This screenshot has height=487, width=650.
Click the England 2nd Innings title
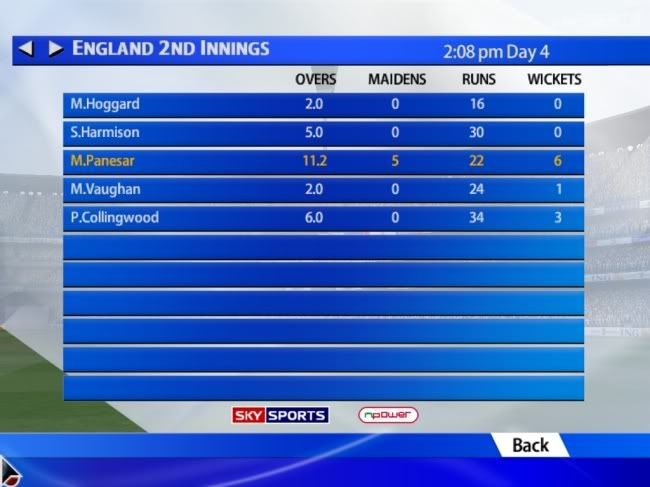(x=171, y=48)
